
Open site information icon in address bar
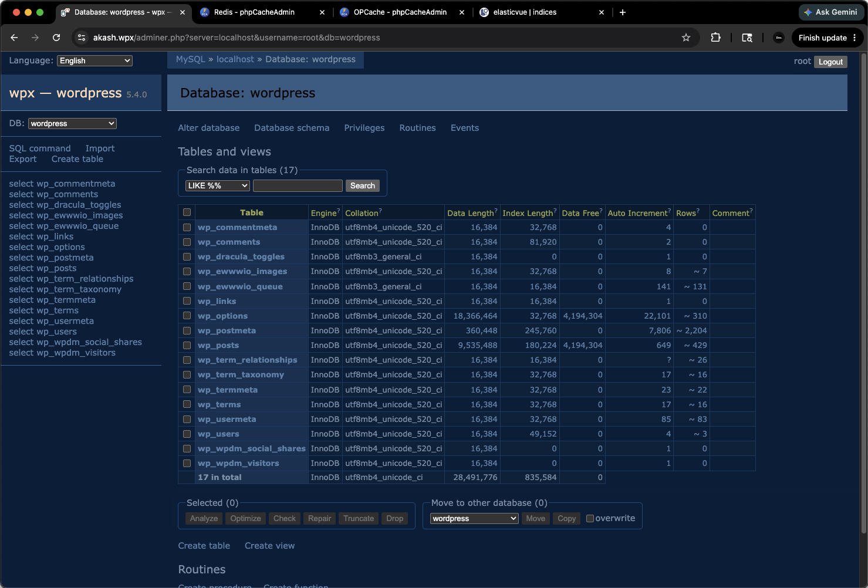tap(82, 38)
